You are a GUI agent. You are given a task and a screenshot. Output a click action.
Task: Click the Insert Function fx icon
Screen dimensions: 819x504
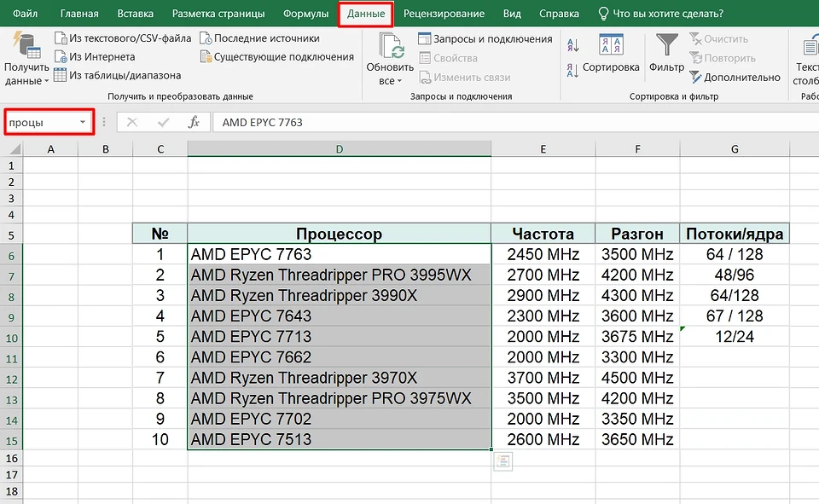(x=194, y=122)
